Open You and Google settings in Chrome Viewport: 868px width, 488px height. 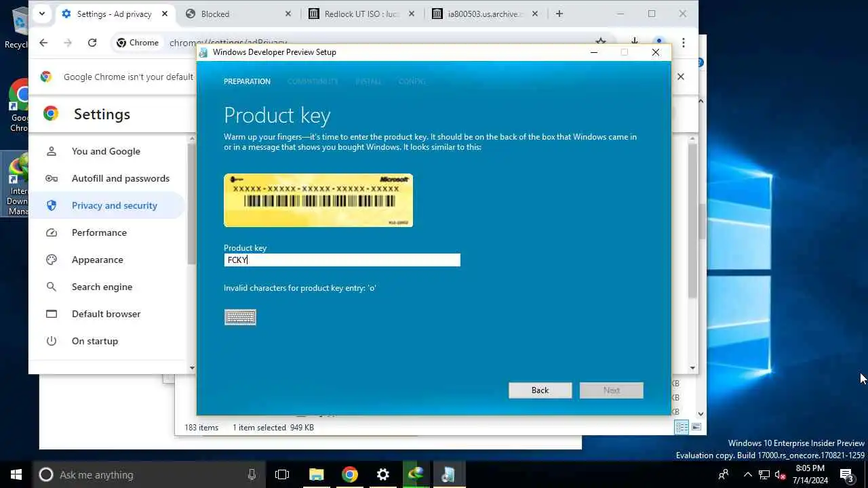coord(106,151)
